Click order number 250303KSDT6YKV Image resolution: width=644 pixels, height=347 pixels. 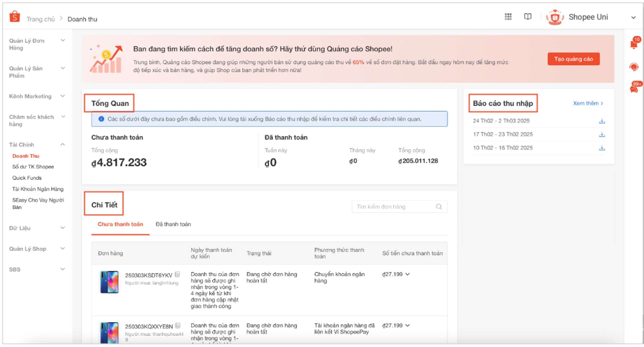click(x=149, y=275)
